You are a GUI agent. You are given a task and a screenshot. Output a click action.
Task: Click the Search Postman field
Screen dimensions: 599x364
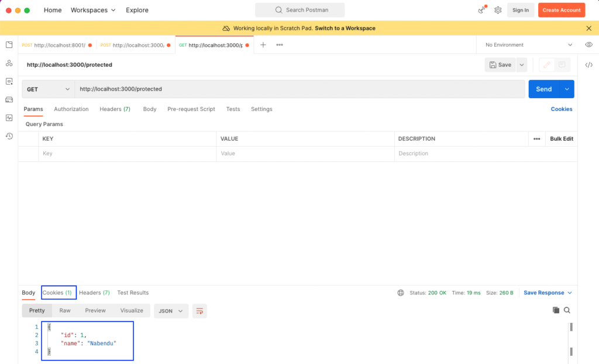click(x=300, y=10)
